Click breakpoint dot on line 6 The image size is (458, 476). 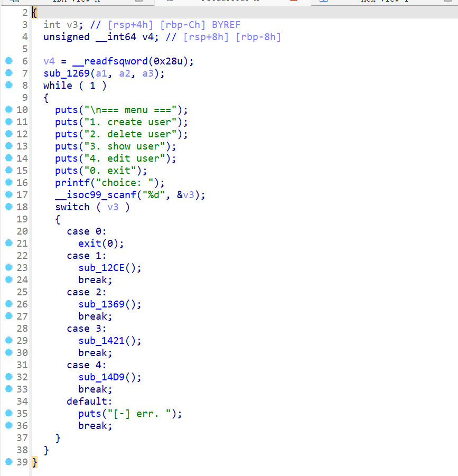point(8,61)
